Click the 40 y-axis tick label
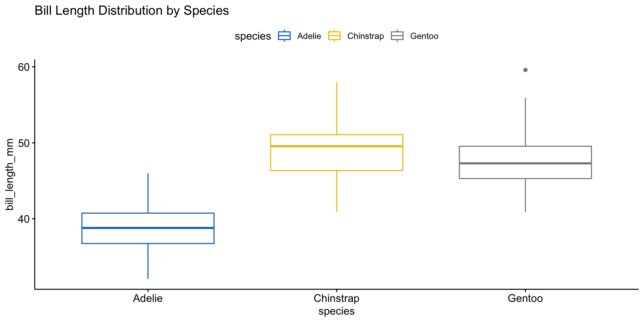This screenshot has height=322, width=644. click(x=24, y=219)
